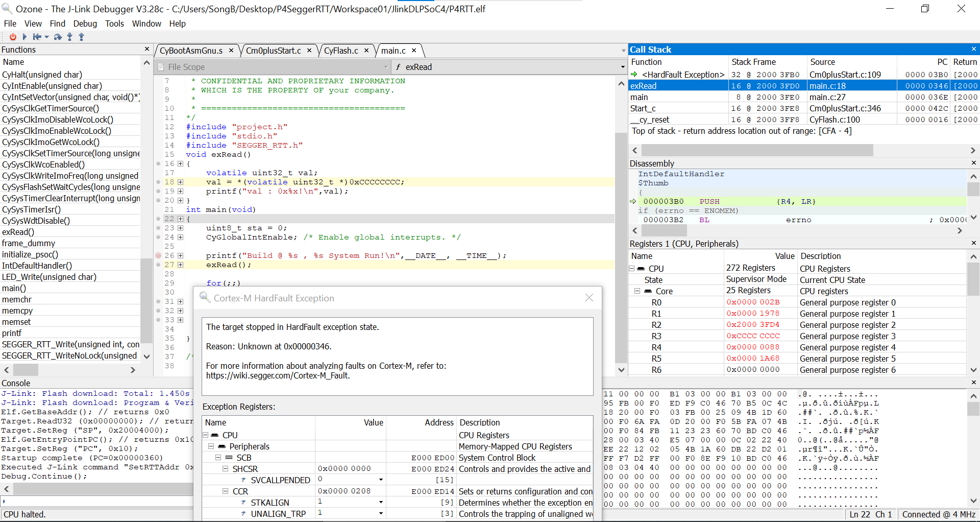Expand the code fold marker on line 18

coord(180,182)
